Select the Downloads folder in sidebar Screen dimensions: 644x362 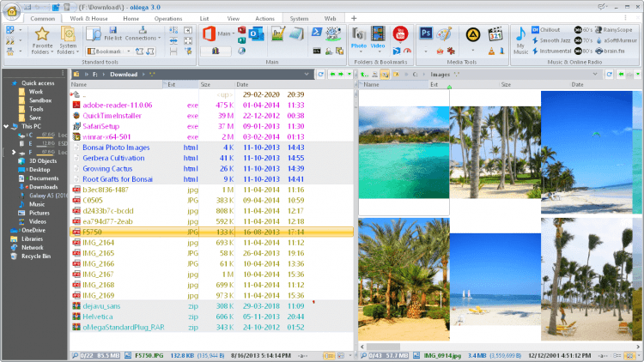tap(43, 186)
